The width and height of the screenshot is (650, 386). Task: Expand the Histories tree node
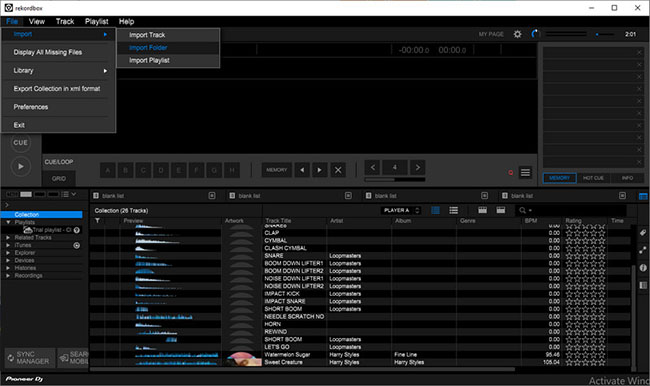pyautogui.click(x=8, y=268)
